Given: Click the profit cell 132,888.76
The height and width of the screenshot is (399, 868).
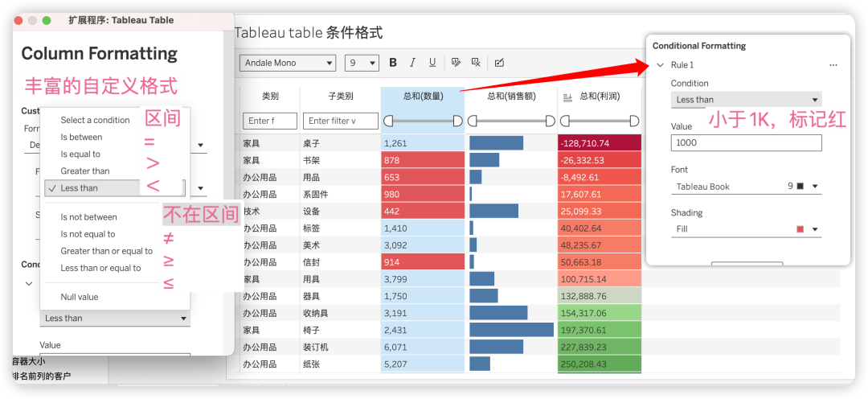Looking at the screenshot, I should tap(600, 297).
